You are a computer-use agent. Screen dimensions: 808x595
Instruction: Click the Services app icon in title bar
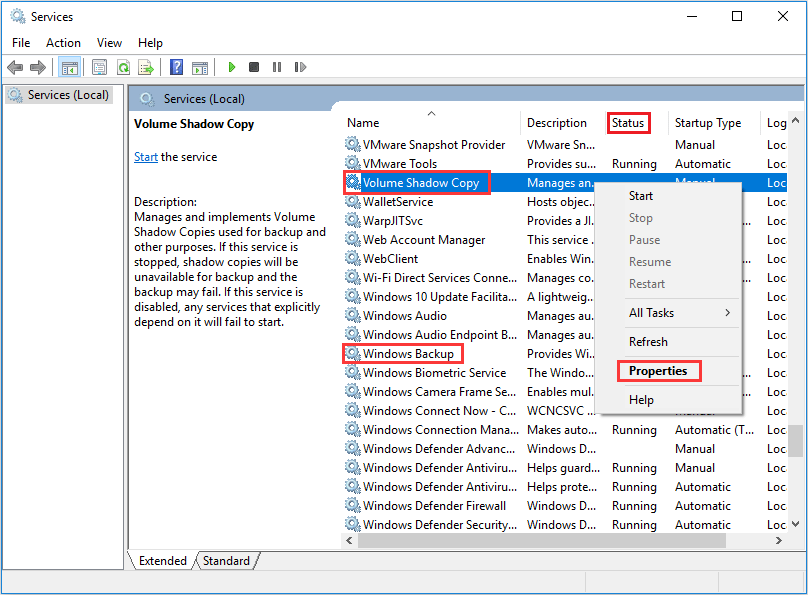click(18, 16)
